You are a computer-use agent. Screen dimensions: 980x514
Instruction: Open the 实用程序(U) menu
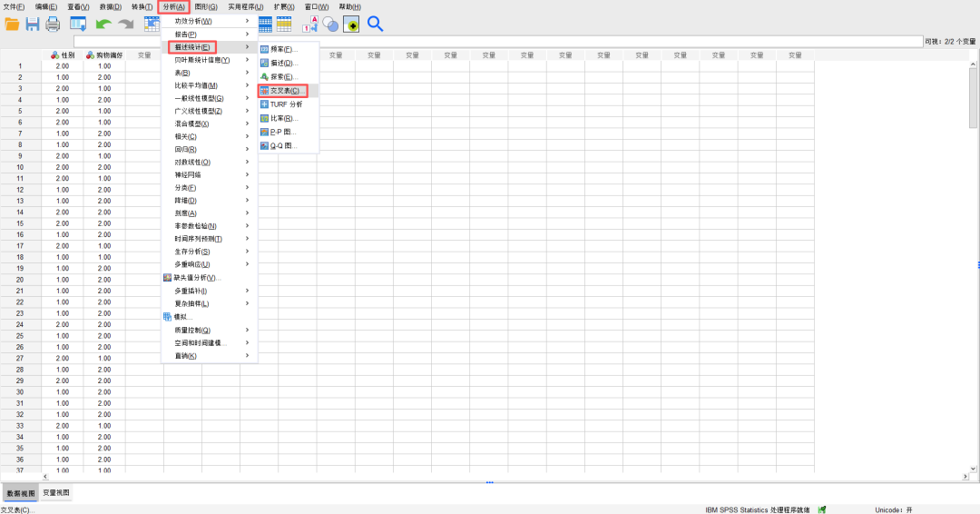point(246,7)
